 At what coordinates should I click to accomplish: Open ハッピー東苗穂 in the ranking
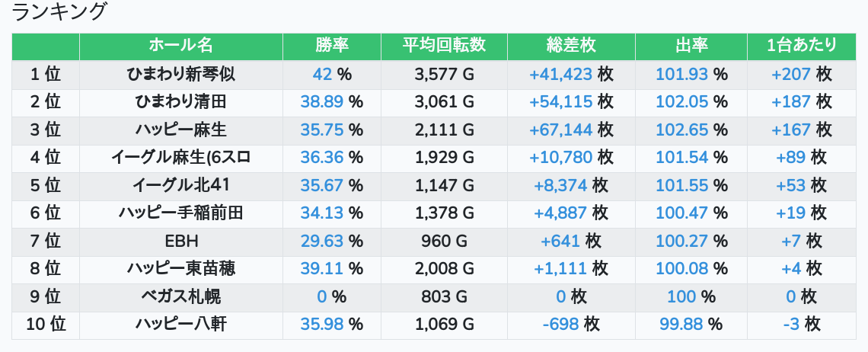(180, 269)
